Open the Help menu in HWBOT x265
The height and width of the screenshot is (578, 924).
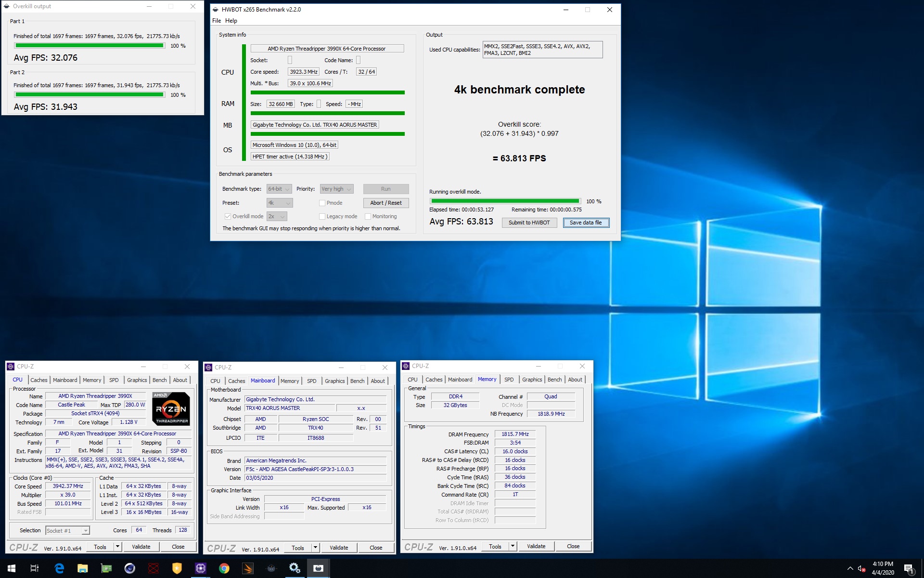[231, 21]
